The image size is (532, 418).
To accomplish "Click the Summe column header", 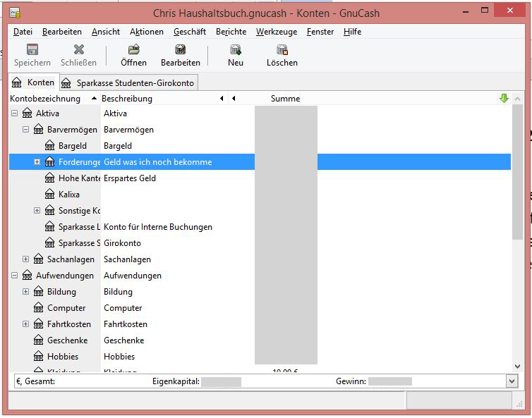I will click(x=285, y=99).
